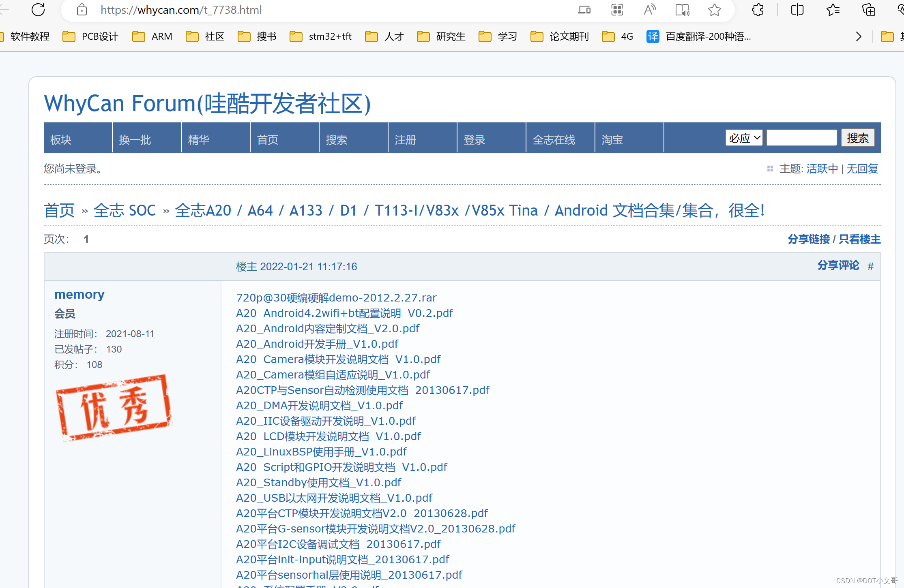Open the favorites list icon
The height and width of the screenshot is (588, 904).
pyautogui.click(x=833, y=10)
